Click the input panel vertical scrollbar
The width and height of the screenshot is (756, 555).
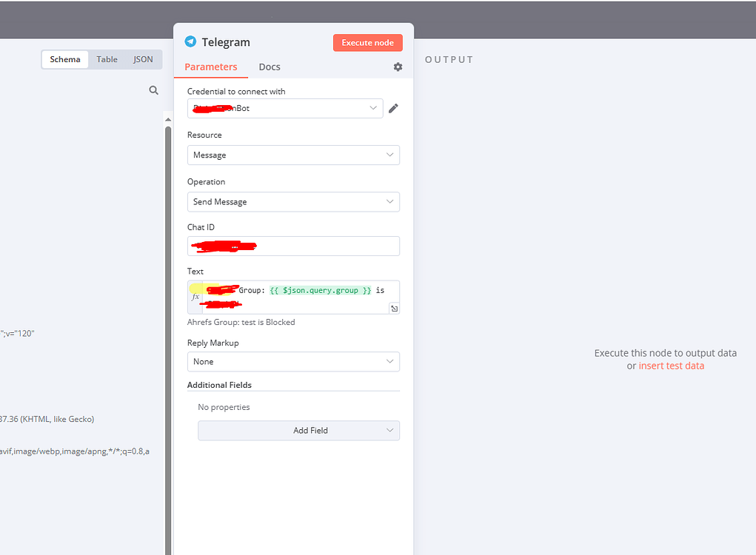coord(168,340)
